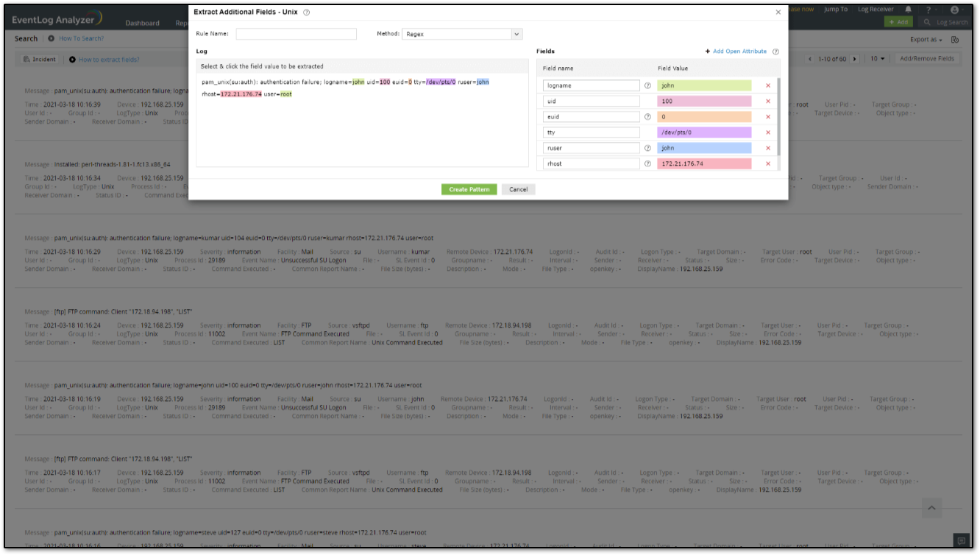This screenshot has width=980, height=555.
Task: Expand the Export as dropdown
Action: tap(926, 39)
